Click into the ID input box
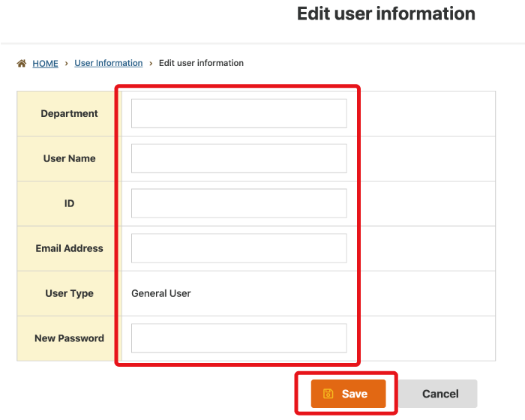This screenshot has height=420, width=525. 239,203
